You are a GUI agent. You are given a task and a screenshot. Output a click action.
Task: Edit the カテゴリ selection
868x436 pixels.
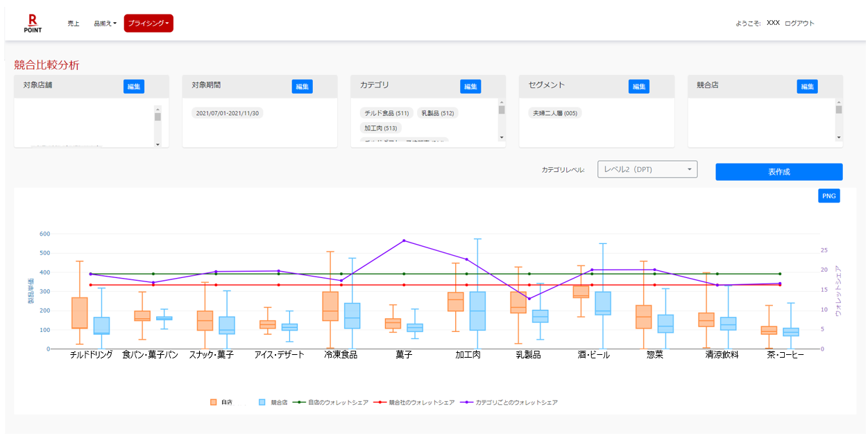[x=470, y=87]
